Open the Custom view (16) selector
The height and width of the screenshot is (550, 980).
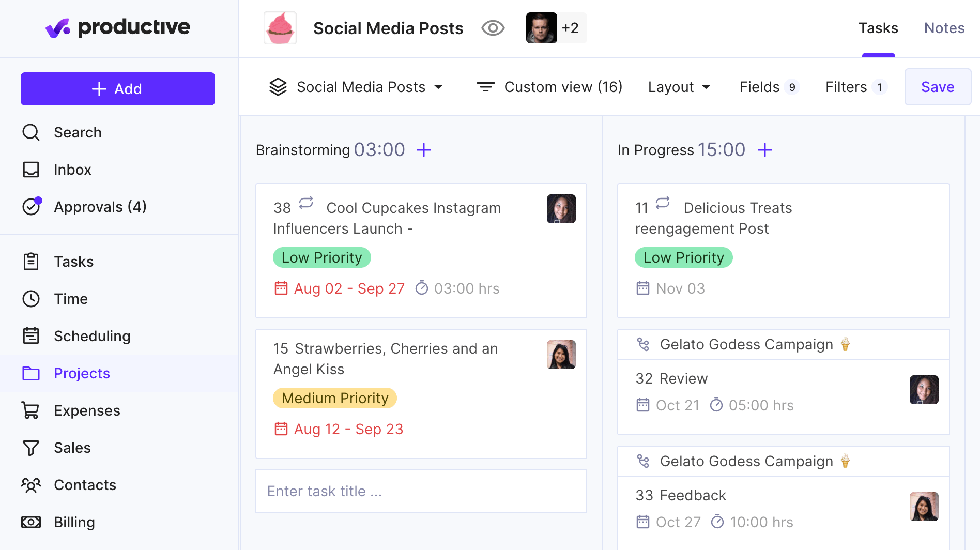(549, 87)
